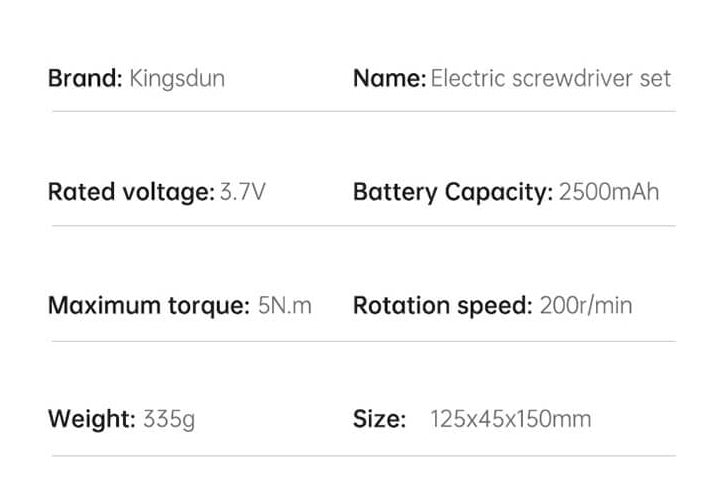701x481 pixels.
Task: Select the 200r/min speed value
Action: pyautogui.click(x=585, y=305)
